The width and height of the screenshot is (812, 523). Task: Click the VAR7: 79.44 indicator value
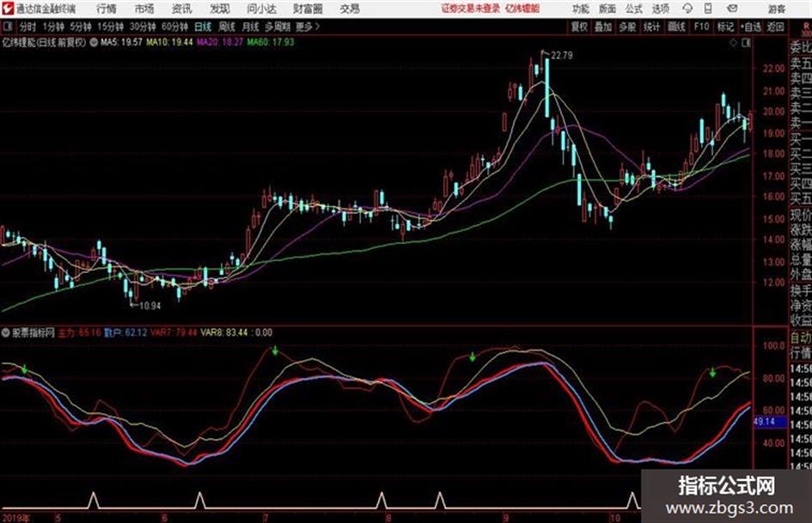click(x=174, y=332)
